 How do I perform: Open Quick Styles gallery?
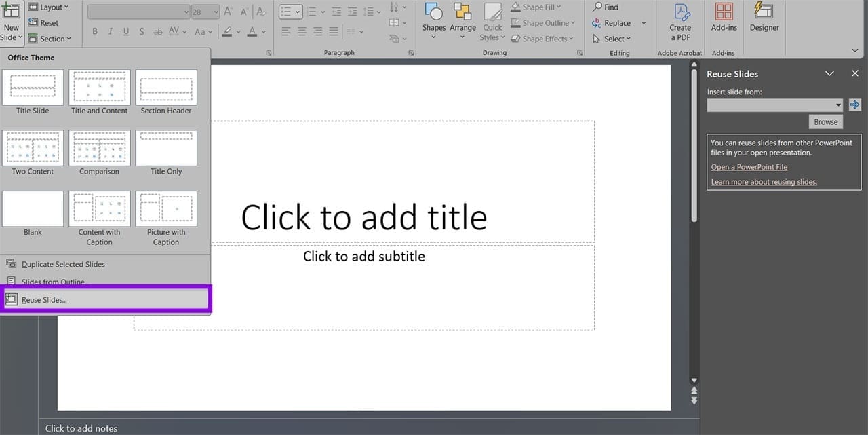(492, 22)
